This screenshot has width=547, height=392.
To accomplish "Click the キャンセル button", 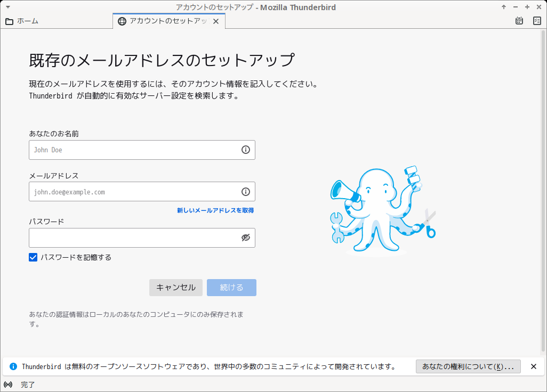I will coord(176,288).
